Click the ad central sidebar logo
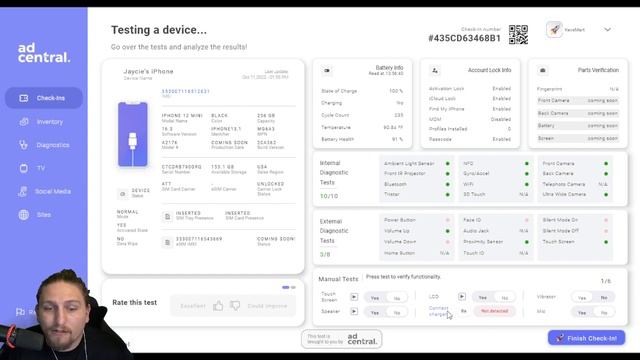 click(44, 53)
